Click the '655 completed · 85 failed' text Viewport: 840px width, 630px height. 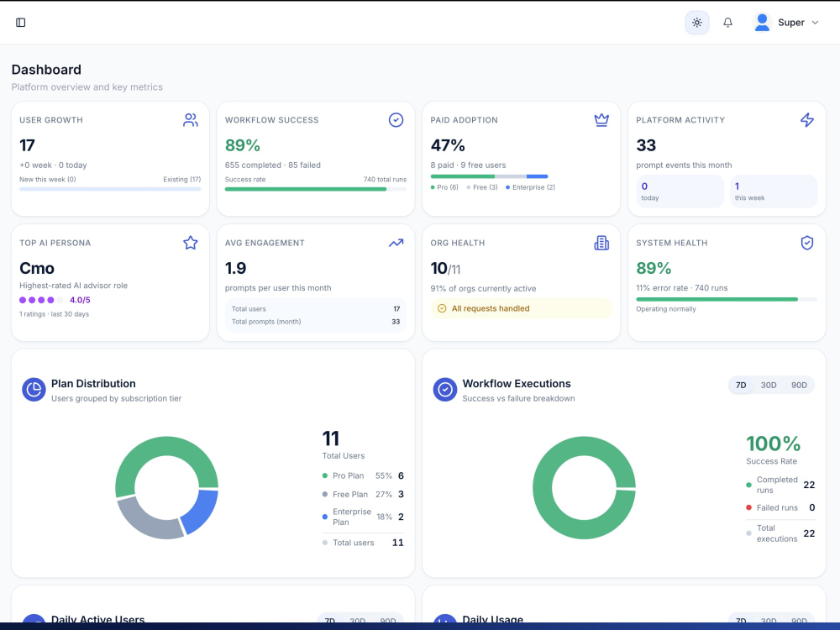tap(273, 165)
